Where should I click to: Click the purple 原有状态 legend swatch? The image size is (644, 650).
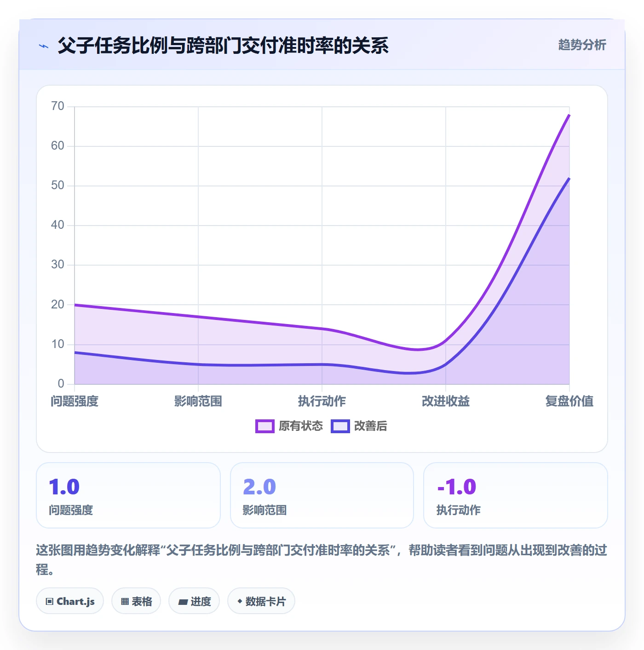pyautogui.click(x=265, y=426)
